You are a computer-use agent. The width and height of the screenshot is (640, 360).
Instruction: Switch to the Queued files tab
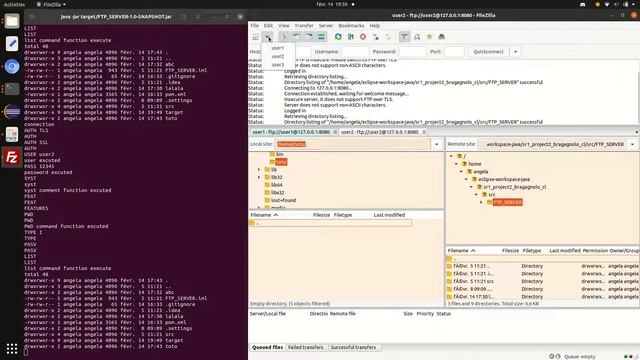click(267, 347)
